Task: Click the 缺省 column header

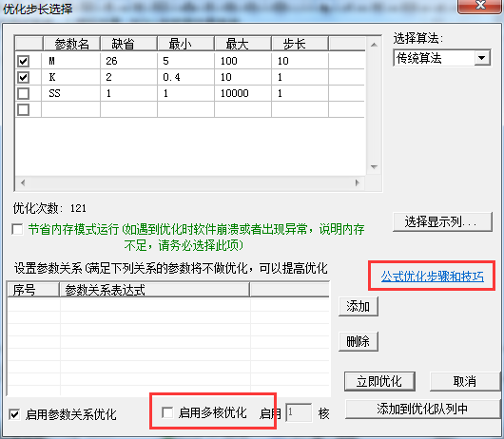Action: (x=129, y=44)
